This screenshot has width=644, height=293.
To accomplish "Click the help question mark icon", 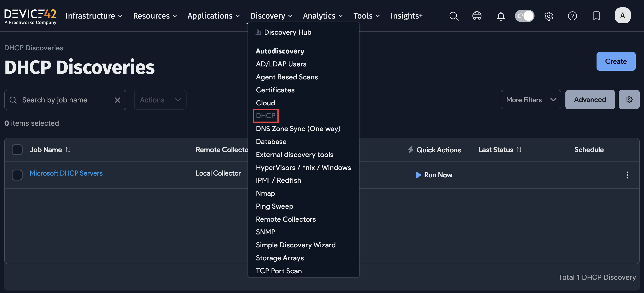I will click(x=573, y=16).
